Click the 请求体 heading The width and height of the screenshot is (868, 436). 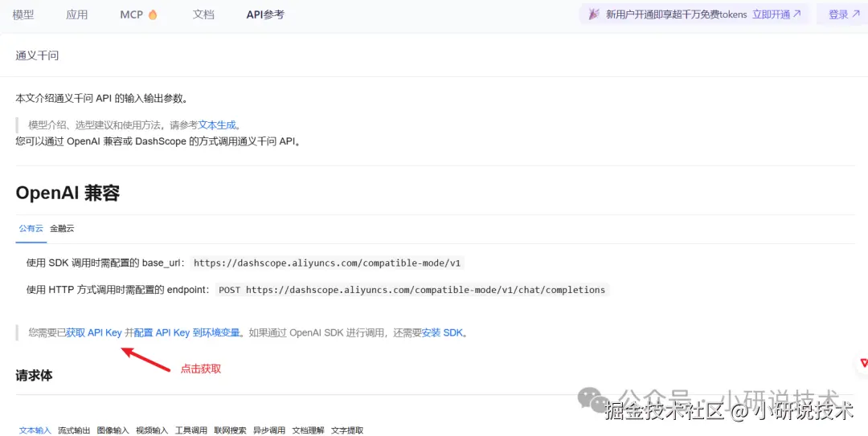coord(34,375)
